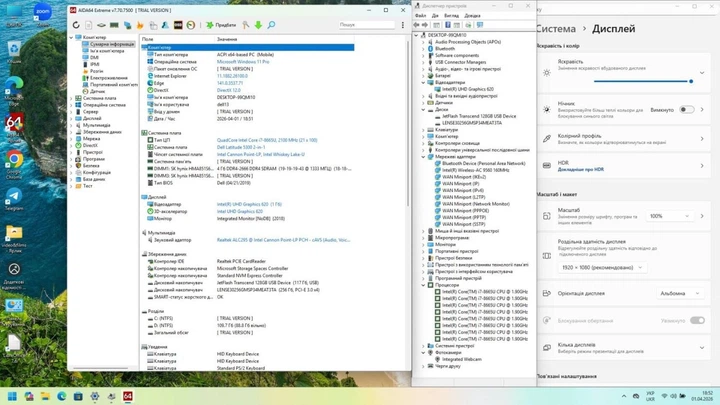Select Сумарна інформація in AIDA64 tree
The width and height of the screenshot is (720, 405).
[112, 44]
